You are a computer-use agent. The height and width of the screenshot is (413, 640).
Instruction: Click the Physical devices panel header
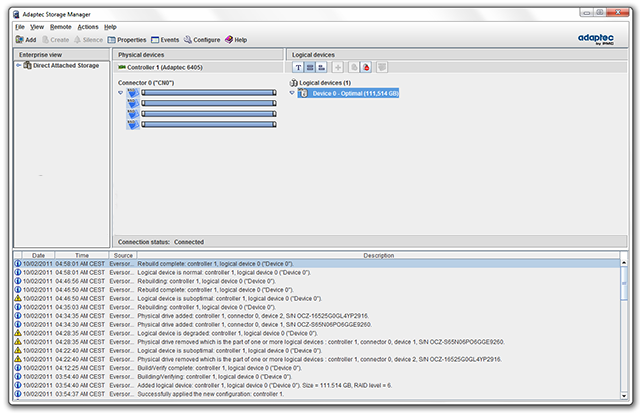coord(198,55)
